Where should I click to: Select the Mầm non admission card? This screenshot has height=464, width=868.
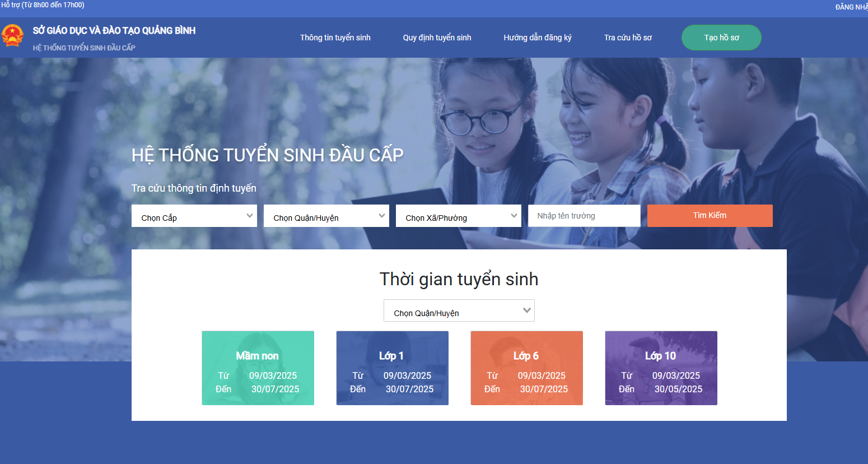pyautogui.click(x=258, y=368)
